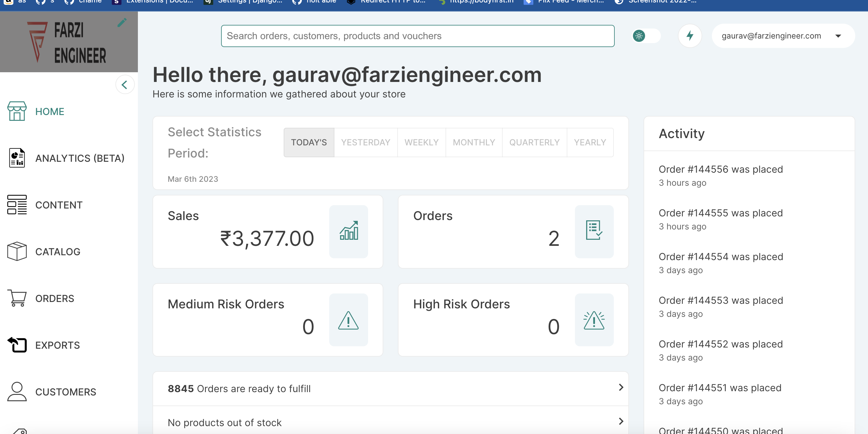The image size is (868, 434).
Task: Click the search orders and products field
Action: point(418,36)
